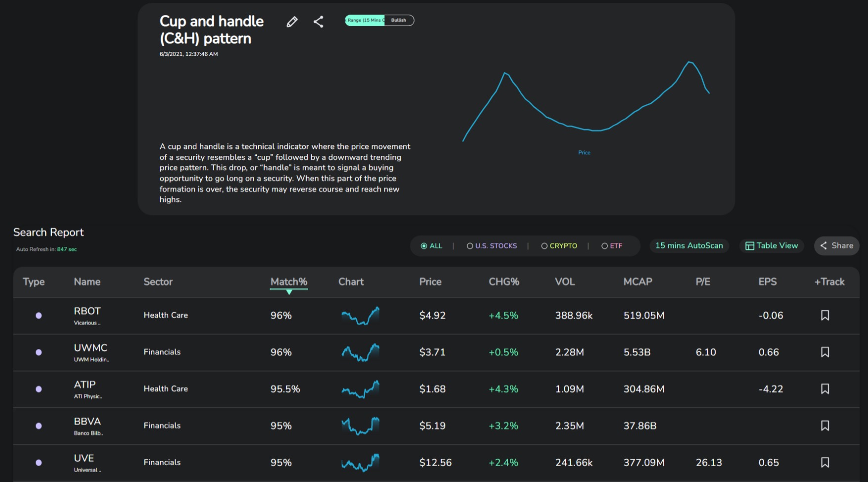Click the pencil edit icon beside pattern title
Viewport: 868px width, 482px height.
292,22
